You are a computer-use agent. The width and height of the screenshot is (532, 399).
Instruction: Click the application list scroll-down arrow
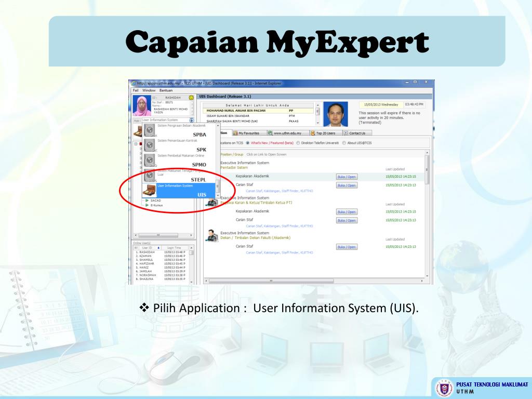[x=218, y=196]
